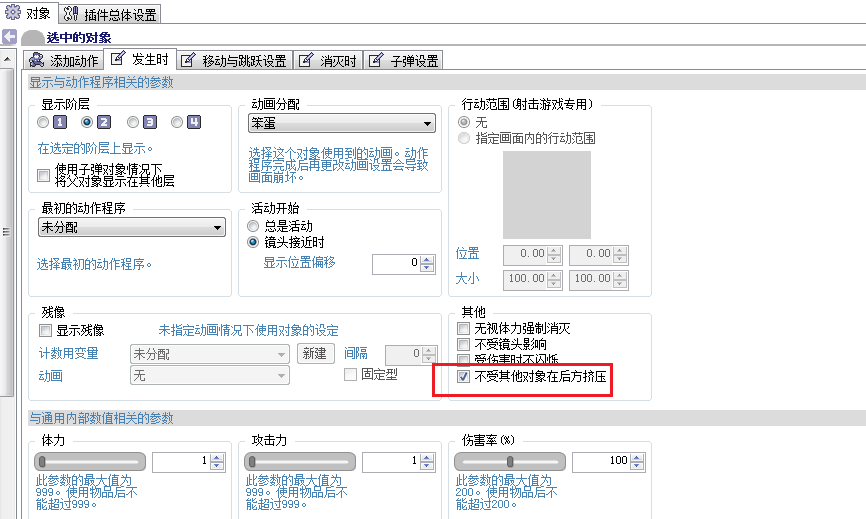Check 不受镜头影响 option
The width and height of the screenshot is (866, 519).
[x=463, y=345]
